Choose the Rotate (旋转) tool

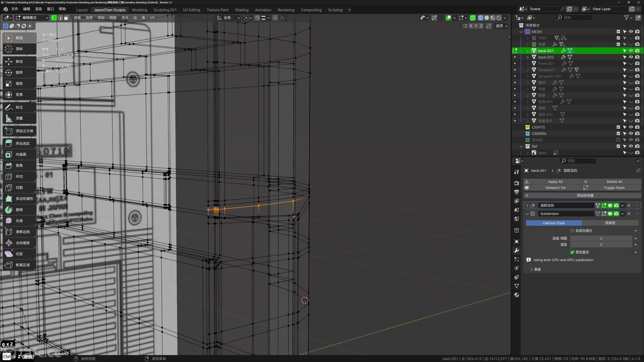click(19, 72)
